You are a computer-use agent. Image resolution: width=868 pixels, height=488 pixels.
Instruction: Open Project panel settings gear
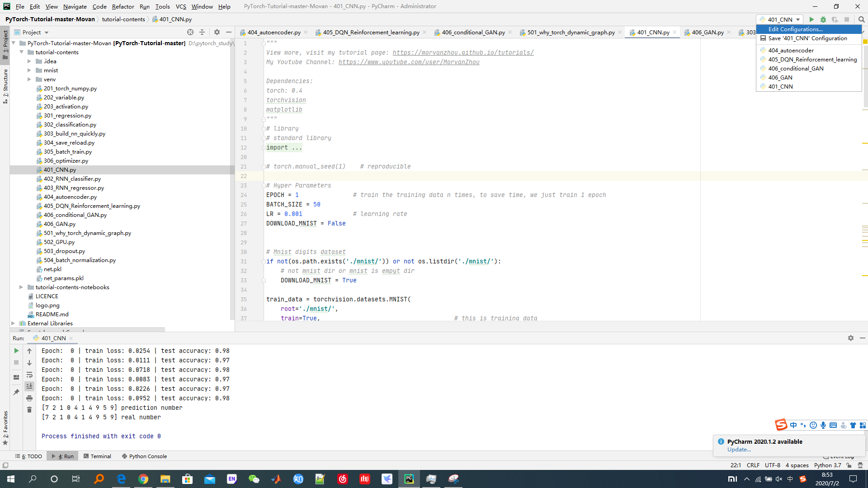click(217, 32)
